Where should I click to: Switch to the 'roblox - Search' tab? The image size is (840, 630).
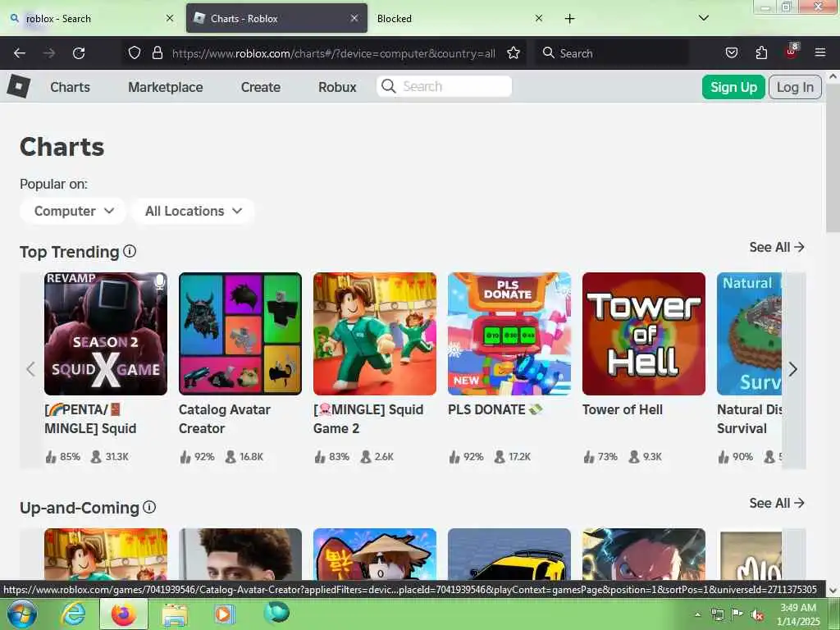click(x=92, y=18)
